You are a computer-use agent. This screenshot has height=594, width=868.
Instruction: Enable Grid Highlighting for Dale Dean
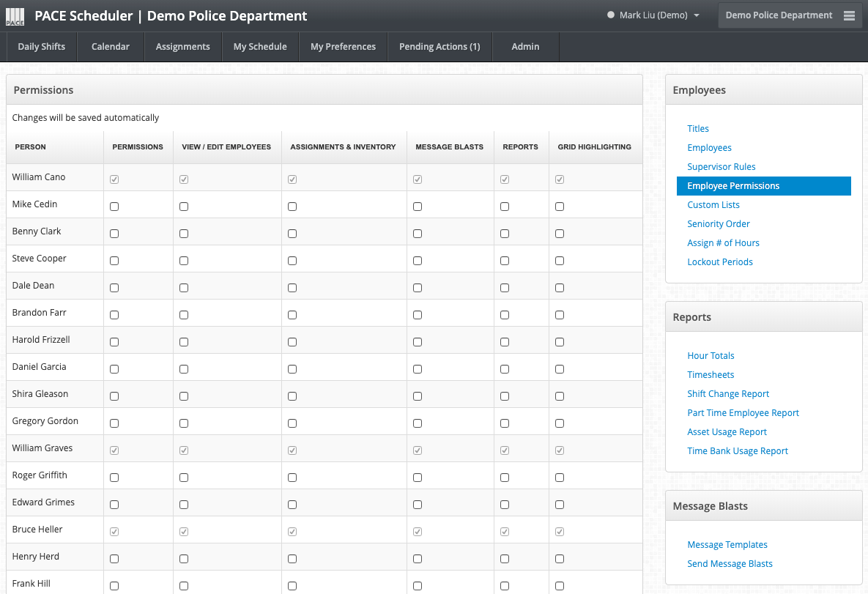tap(560, 288)
